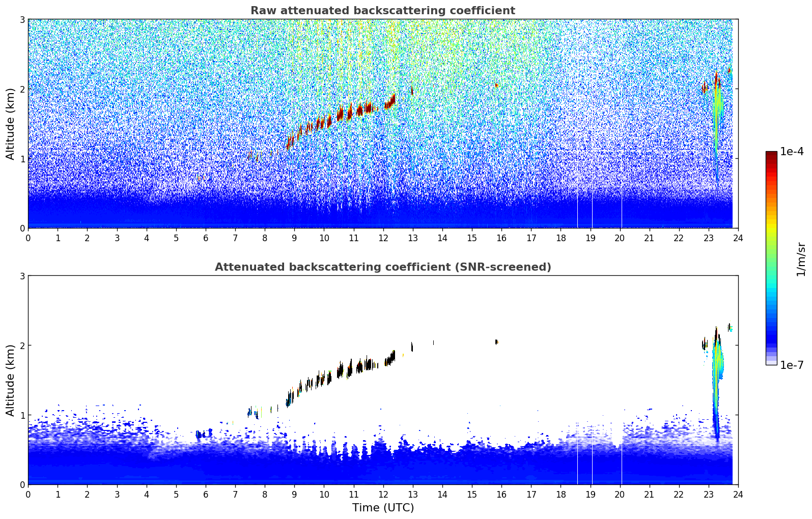The width and height of the screenshot is (812, 519).
Task: Click time tick '15' under the raw plot
Action: tap(472, 238)
